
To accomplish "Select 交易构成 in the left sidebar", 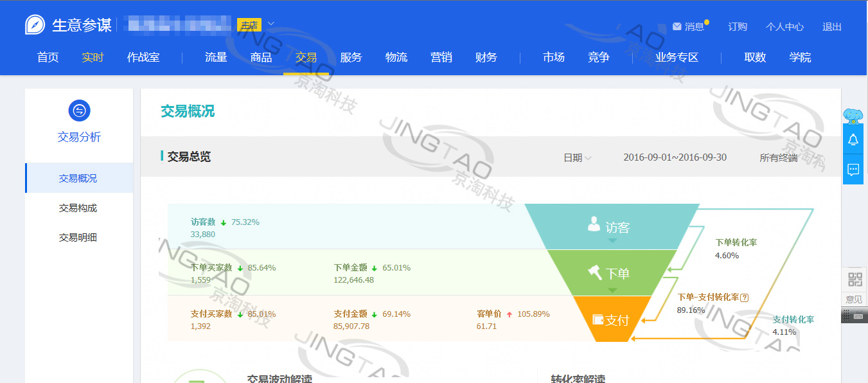I will 78,208.
